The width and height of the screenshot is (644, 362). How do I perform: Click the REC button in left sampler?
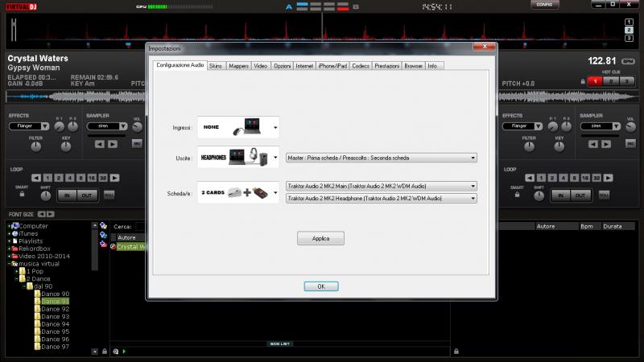[x=137, y=143]
